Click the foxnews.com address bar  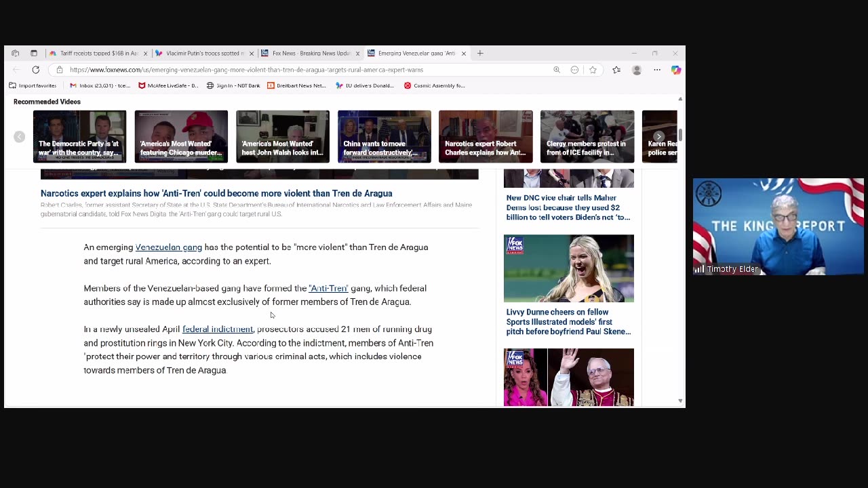305,70
